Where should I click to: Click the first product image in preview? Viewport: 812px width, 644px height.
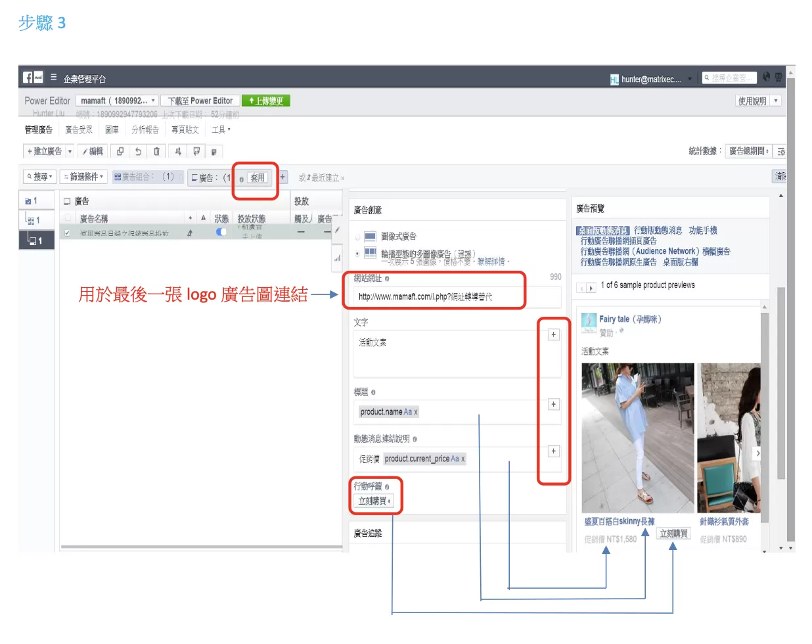click(637, 438)
